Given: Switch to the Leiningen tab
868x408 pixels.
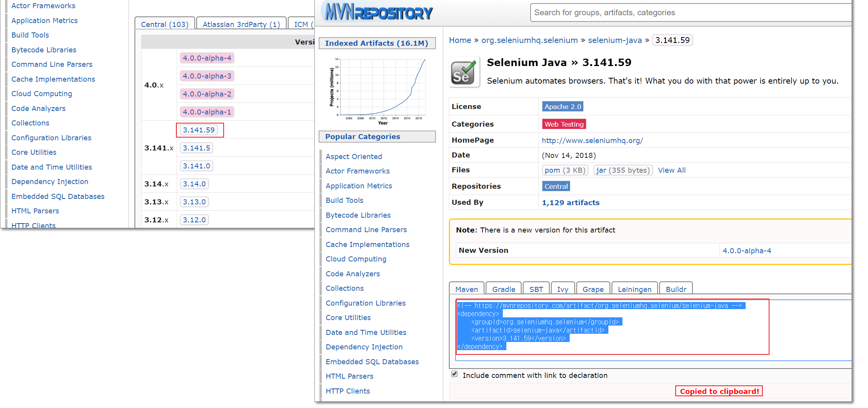Looking at the screenshot, I should (635, 289).
